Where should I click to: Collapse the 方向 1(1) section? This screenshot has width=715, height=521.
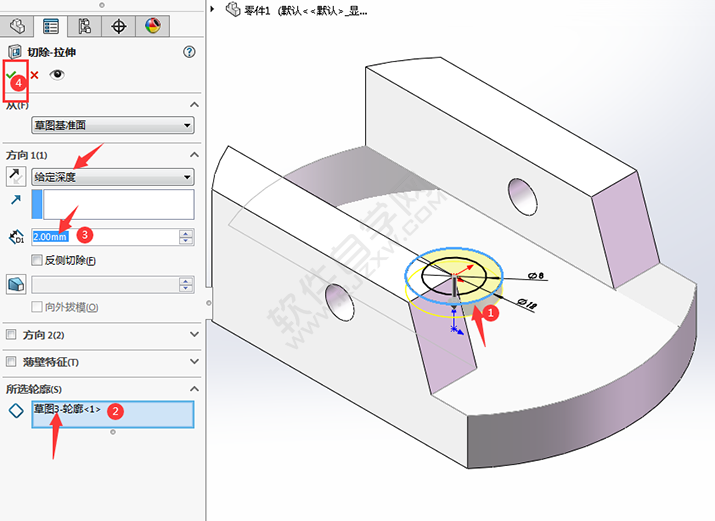pyautogui.click(x=194, y=155)
